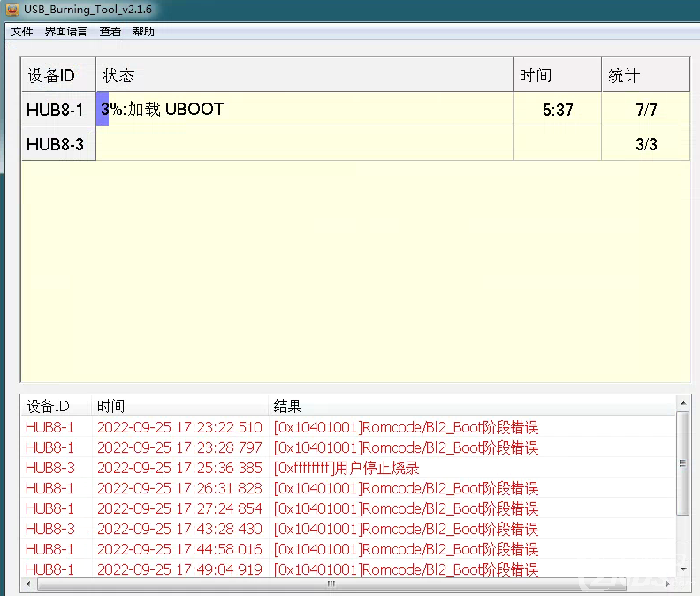Open the 文件 menu
This screenshot has width=700, height=596.
click(22, 32)
